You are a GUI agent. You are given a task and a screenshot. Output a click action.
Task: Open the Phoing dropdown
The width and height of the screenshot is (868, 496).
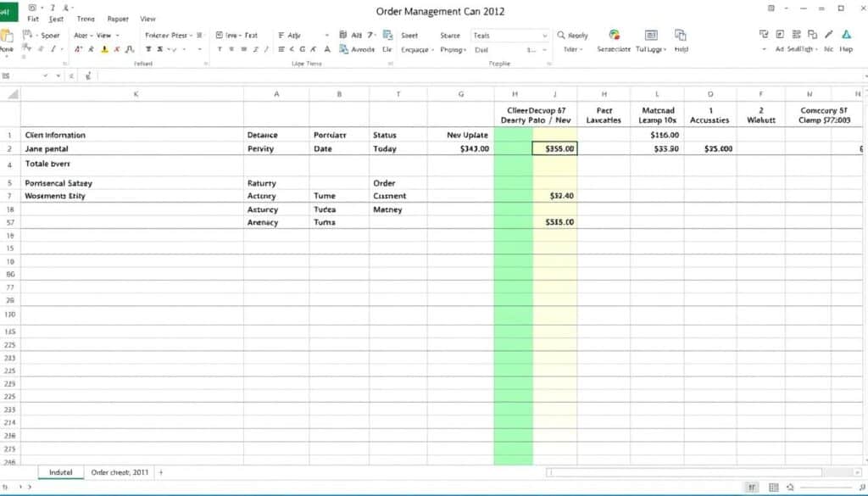point(453,50)
